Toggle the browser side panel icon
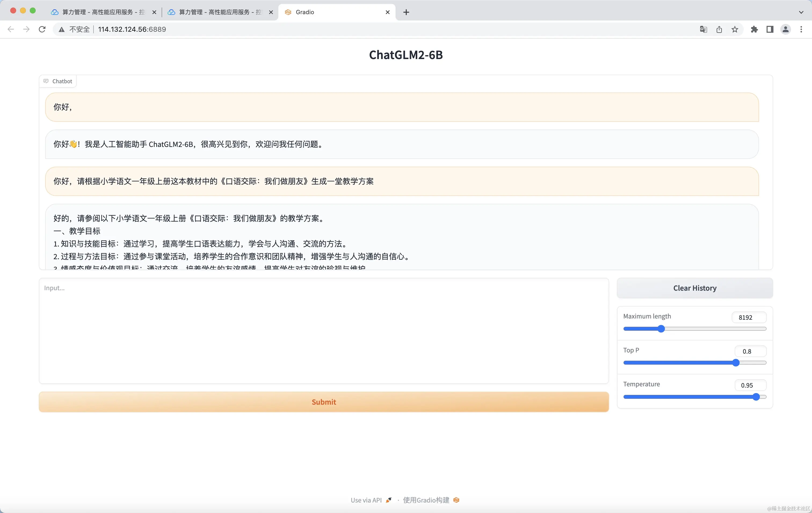The image size is (812, 513). (770, 29)
